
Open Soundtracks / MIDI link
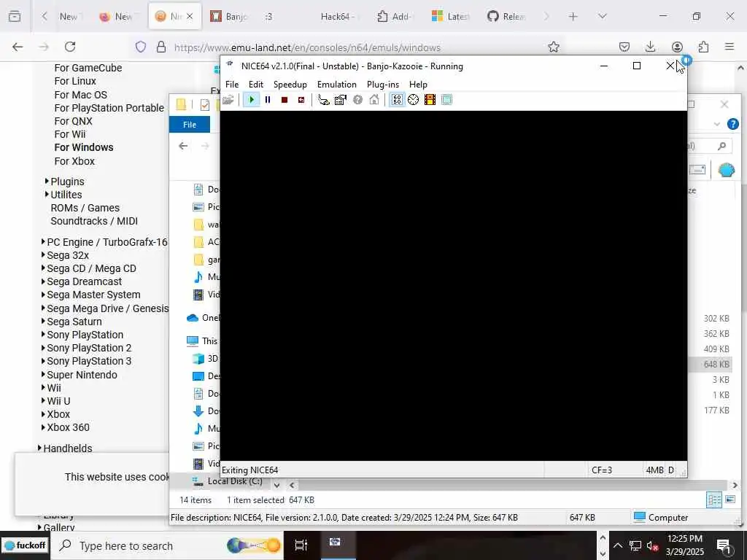click(94, 222)
